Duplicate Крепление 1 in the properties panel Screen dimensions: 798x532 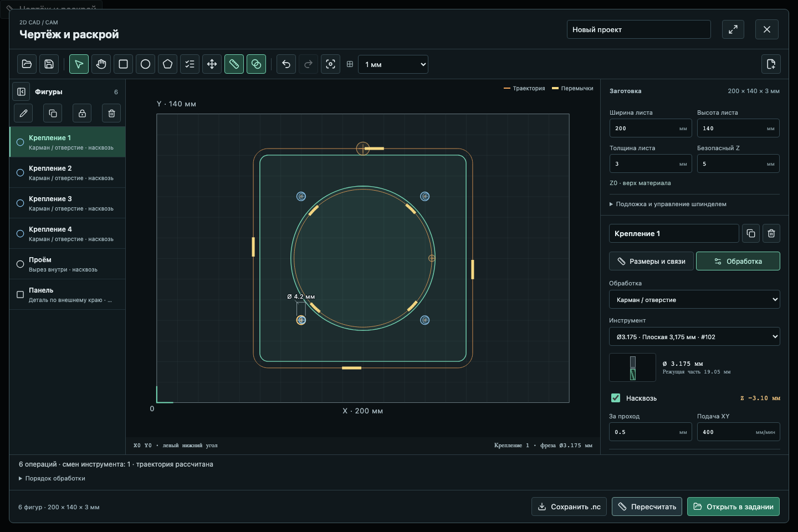pyautogui.click(x=751, y=233)
